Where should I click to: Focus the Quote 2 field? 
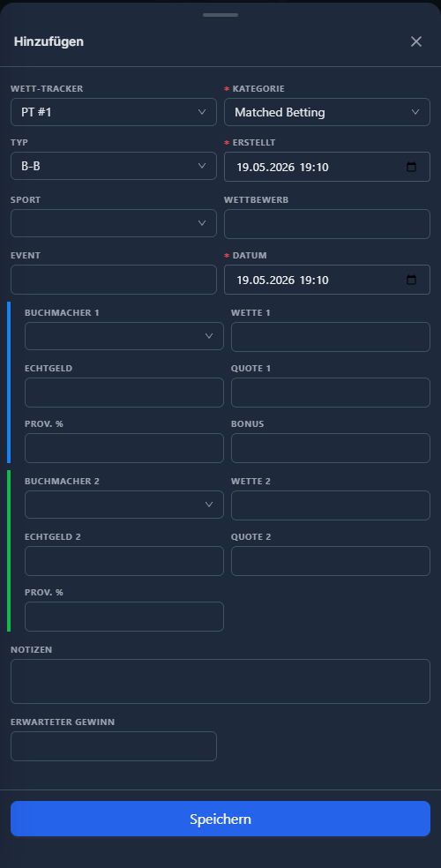331,561
